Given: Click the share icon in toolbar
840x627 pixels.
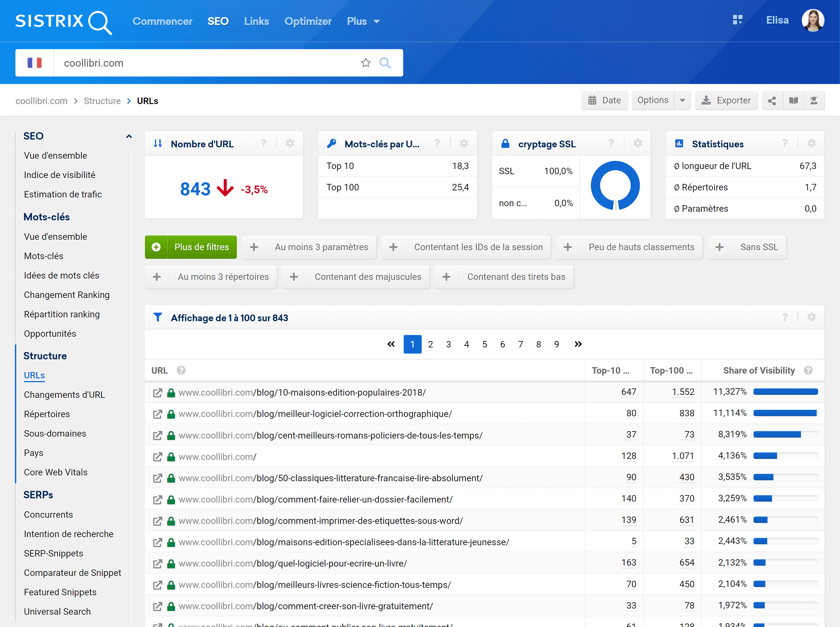Looking at the screenshot, I should coord(772,101).
